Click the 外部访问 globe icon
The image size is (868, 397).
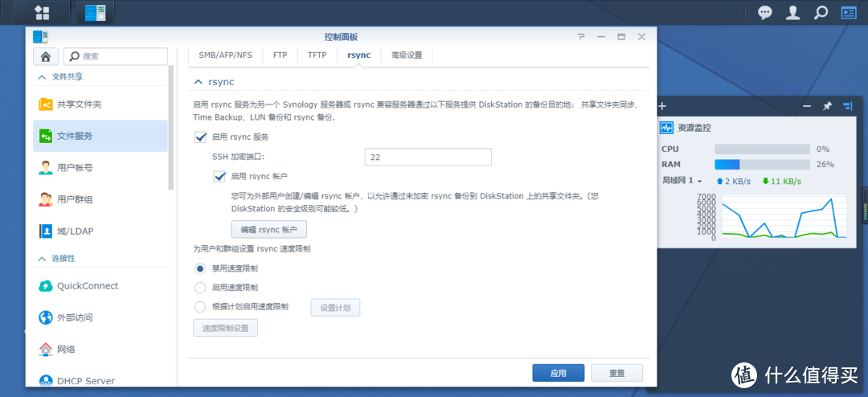coord(46,317)
